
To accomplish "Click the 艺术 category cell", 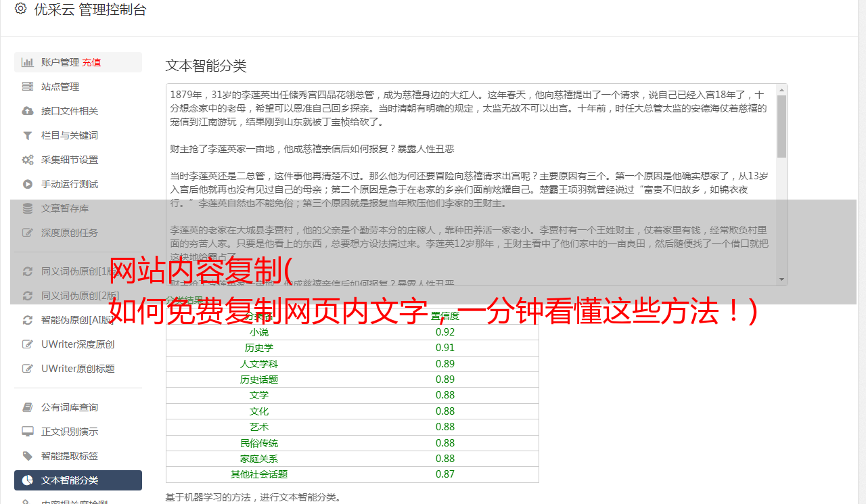I will click(x=259, y=427).
